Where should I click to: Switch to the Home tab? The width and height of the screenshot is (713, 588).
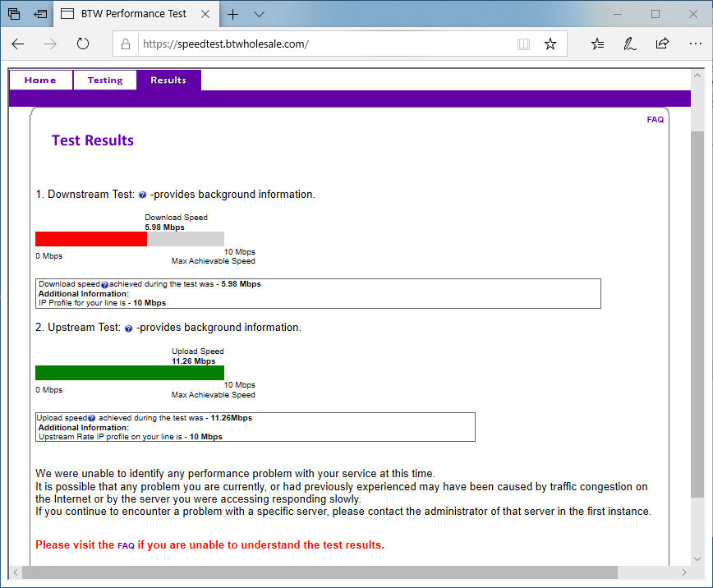point(40,80)
